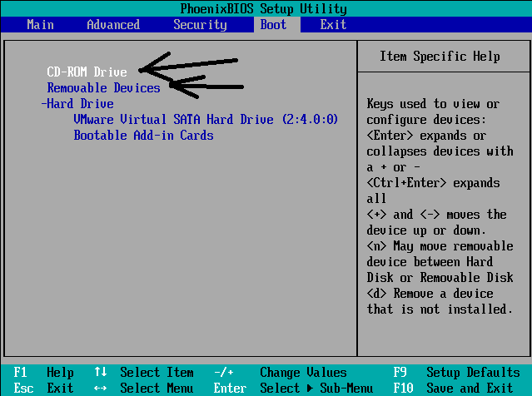Click the up/down arrows Select Item hint
Screen dimensions: 532x396
coord(143,373)
